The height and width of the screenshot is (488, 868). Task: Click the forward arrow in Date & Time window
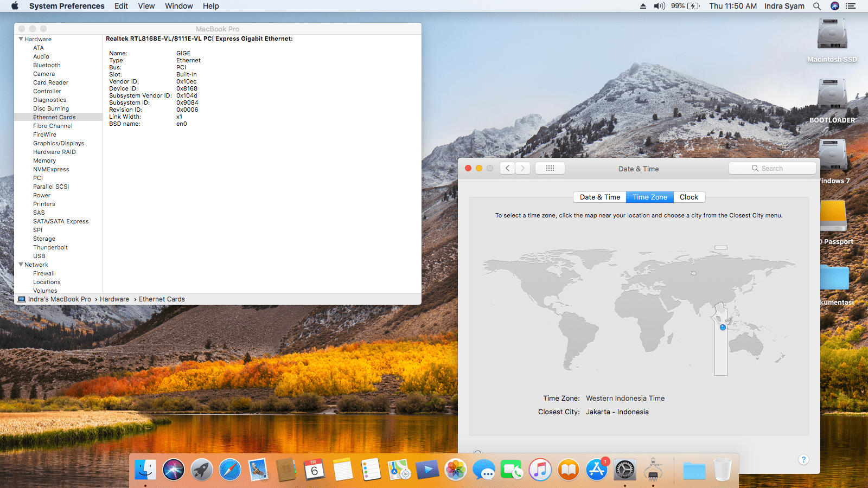coord(523,168)
